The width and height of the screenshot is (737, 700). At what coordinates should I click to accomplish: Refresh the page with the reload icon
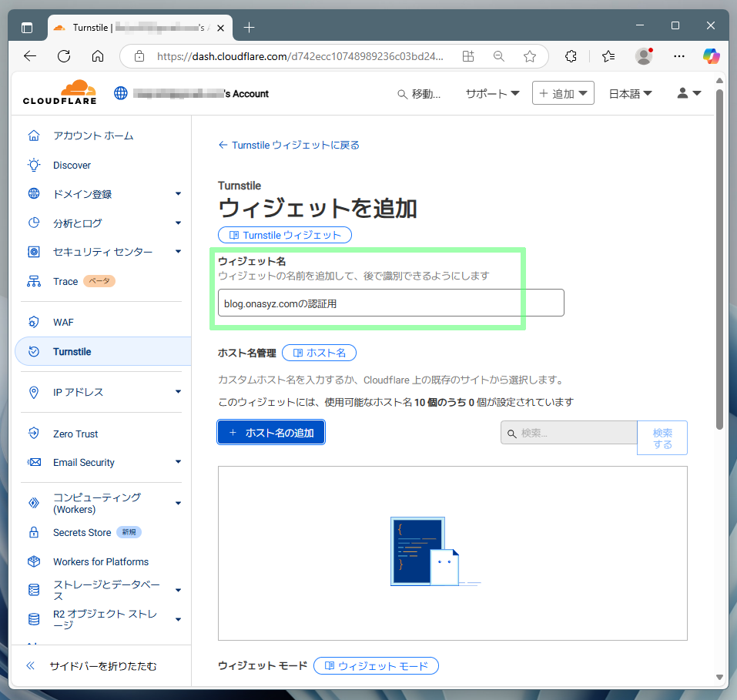coord(64,56)
